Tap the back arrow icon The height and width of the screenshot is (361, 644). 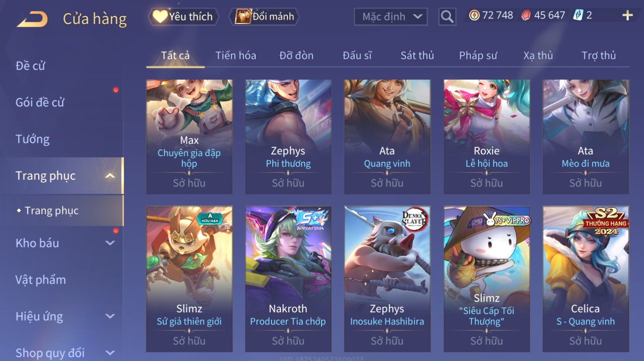point(32,19)
